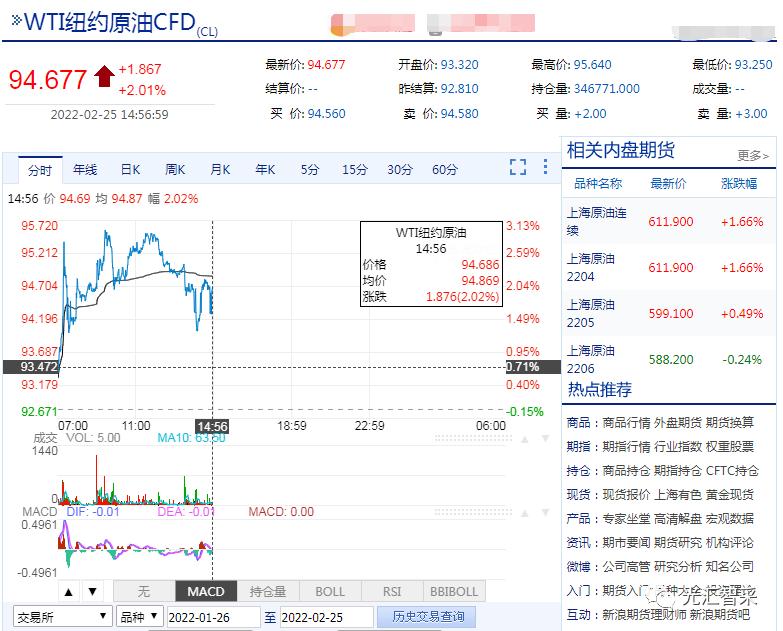Click the MACD panel up arrow

tap(525, 513)
